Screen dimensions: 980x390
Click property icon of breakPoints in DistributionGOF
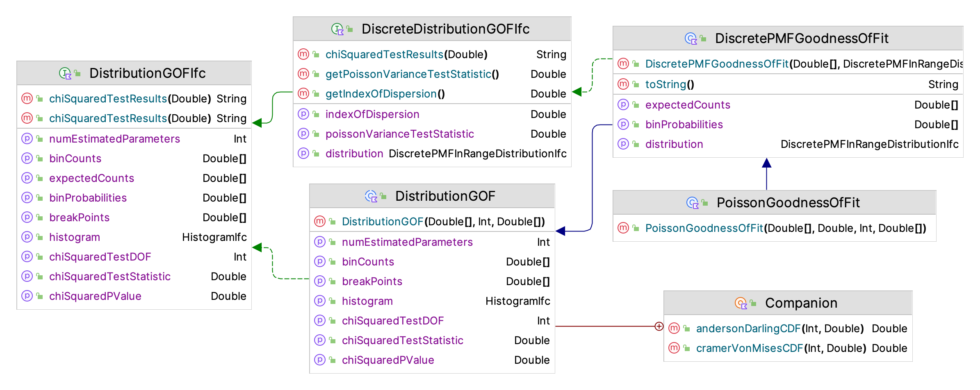(x=320, y=281)
